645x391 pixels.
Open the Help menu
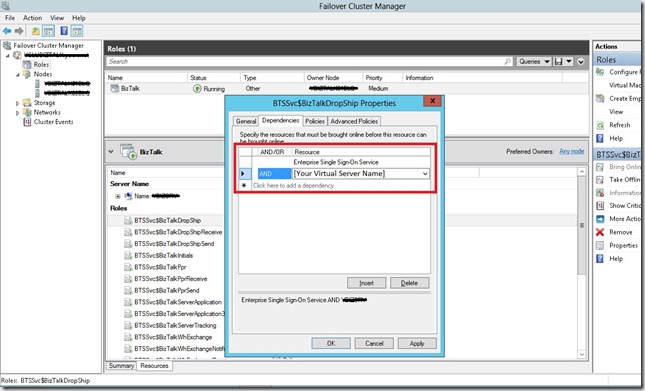point(79,18)
